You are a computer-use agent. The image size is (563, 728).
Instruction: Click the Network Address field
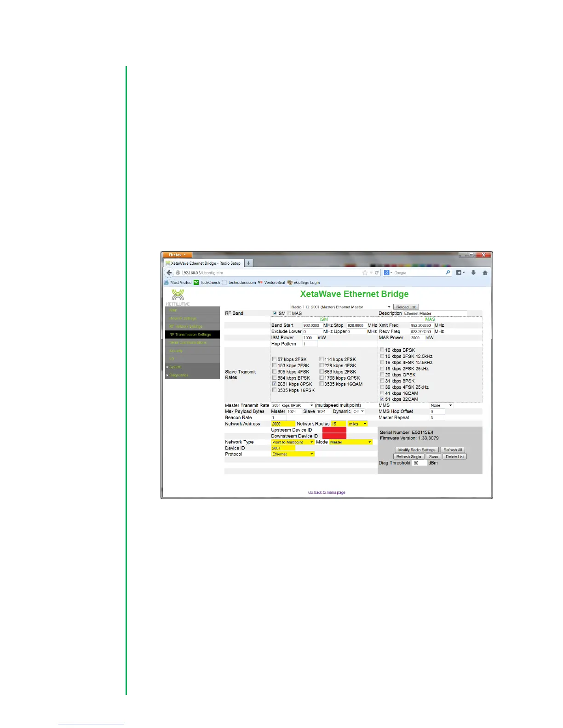point(283,424)
